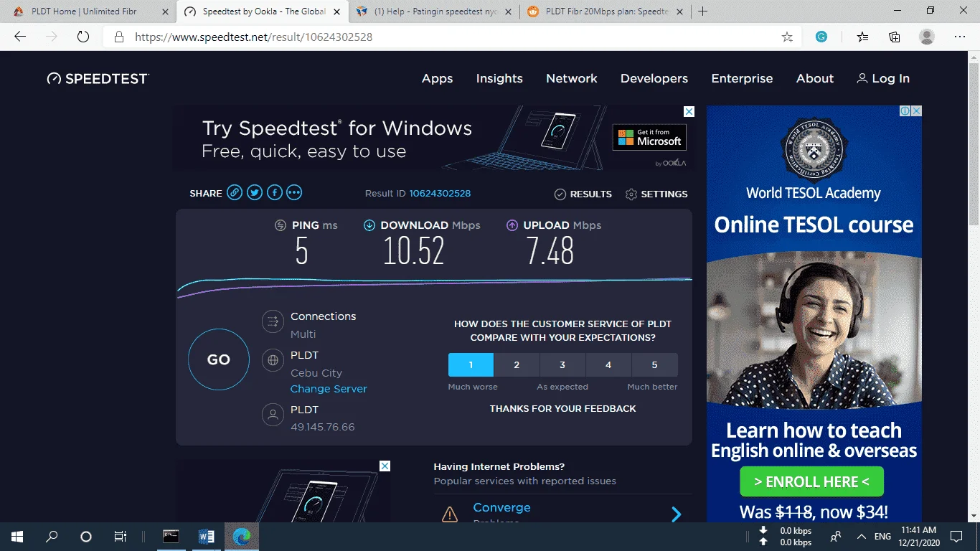Open Windows taskbar search
Screen dimensions: 980x551
[52, 537]
